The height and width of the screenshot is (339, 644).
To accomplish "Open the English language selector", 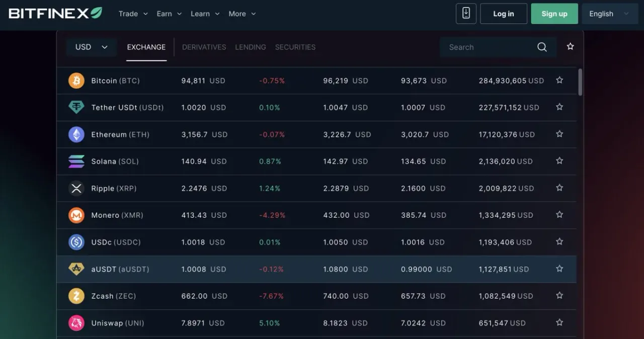I will point(609,14).
